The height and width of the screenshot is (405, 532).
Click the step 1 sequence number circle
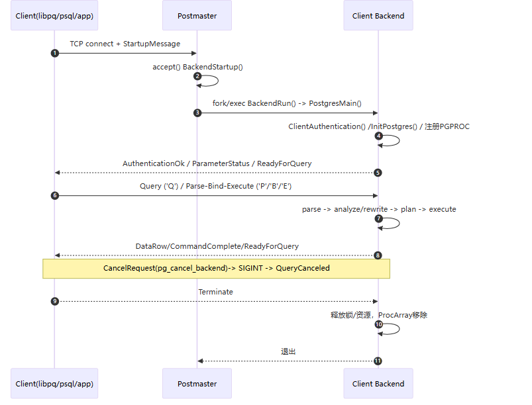click(54, 53)
